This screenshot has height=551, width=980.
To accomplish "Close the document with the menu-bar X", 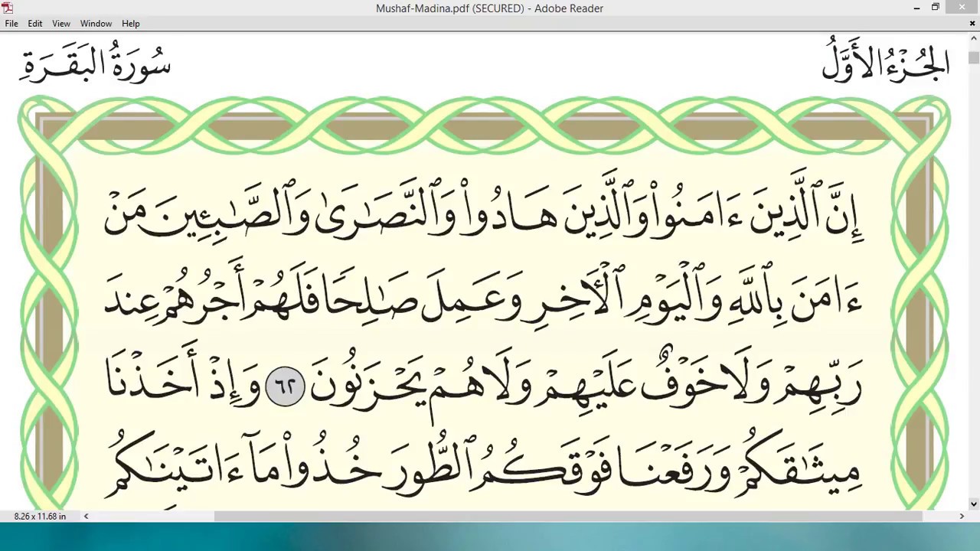I will click(x=972, y=24).
